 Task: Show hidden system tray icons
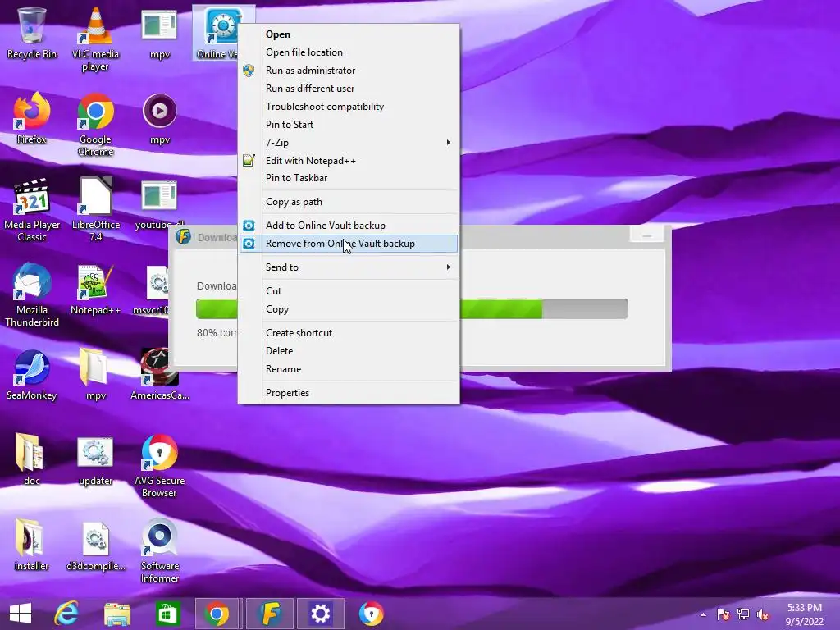click(703, 614)
